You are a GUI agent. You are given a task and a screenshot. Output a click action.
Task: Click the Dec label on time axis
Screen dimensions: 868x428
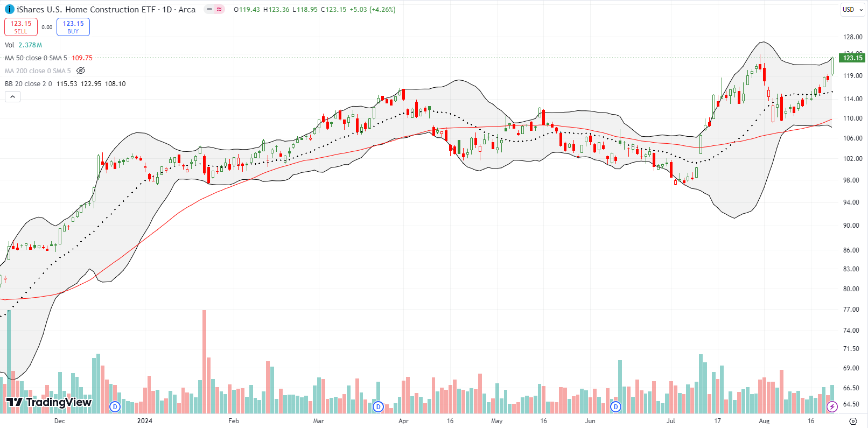(x=59, y=421)
